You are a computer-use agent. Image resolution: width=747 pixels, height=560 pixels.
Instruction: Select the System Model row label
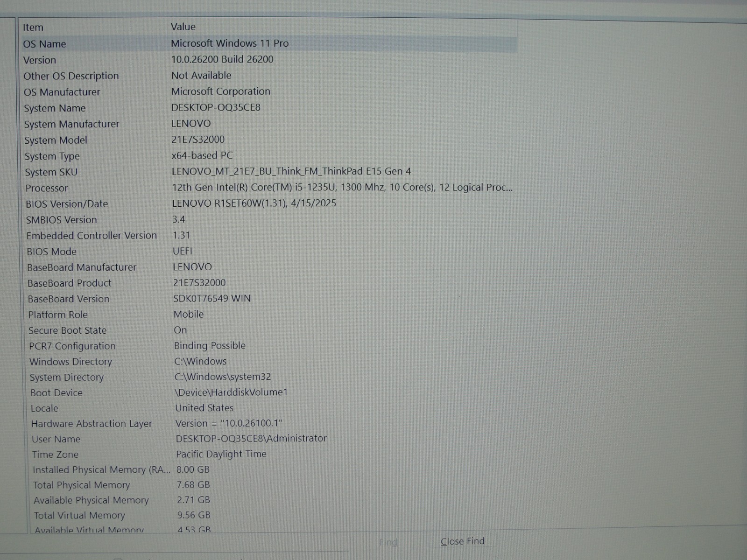(56, 140)
